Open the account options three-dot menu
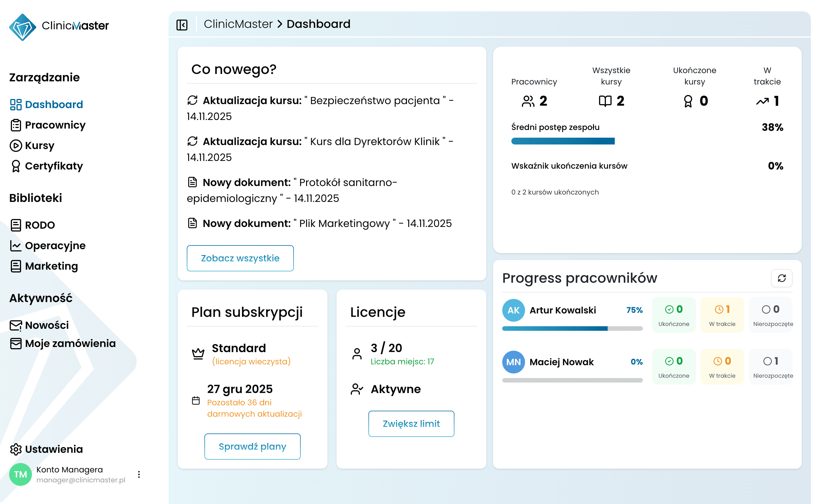Viewport: 820px width, 504px height. click(x=139, y=474)
